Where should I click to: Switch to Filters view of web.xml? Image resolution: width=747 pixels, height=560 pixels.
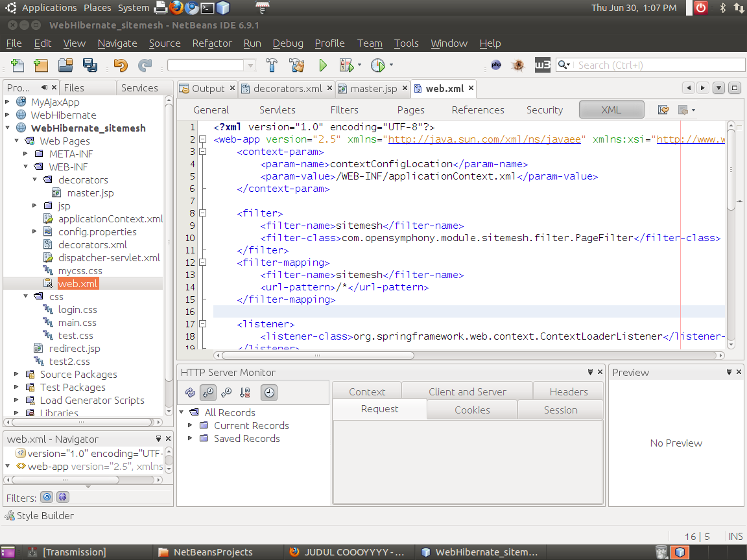click(x=344, y=110)
